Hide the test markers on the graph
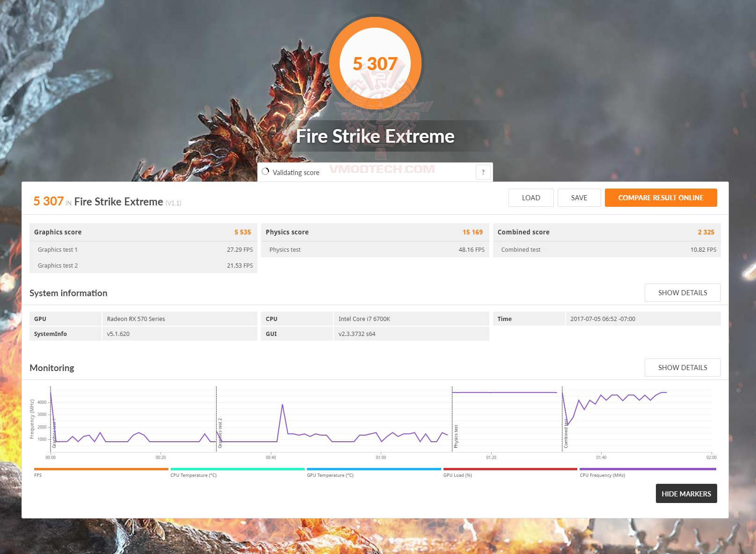Image resolution: width=756 pixels, height=554 pixels. [686, 494]
